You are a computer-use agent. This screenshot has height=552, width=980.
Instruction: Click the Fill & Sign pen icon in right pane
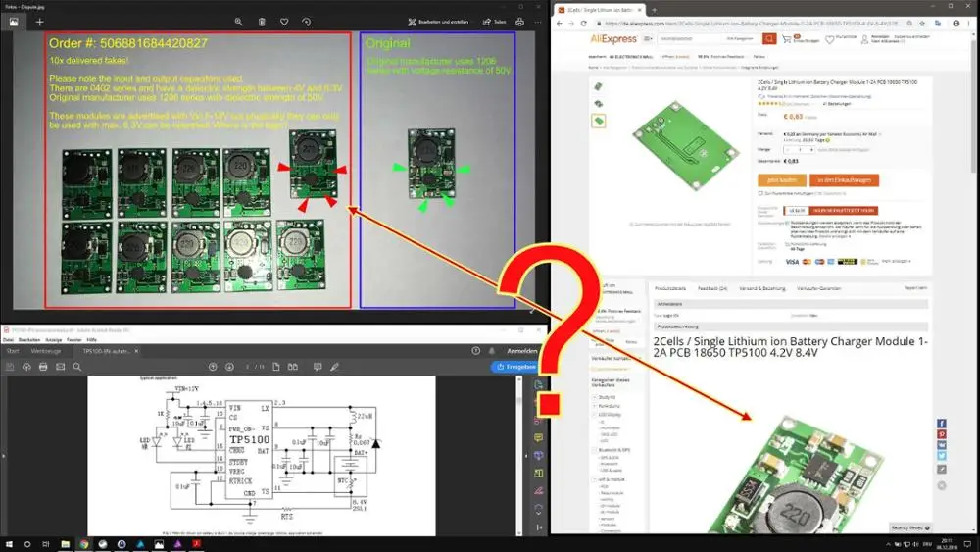(x=539, y=491)
